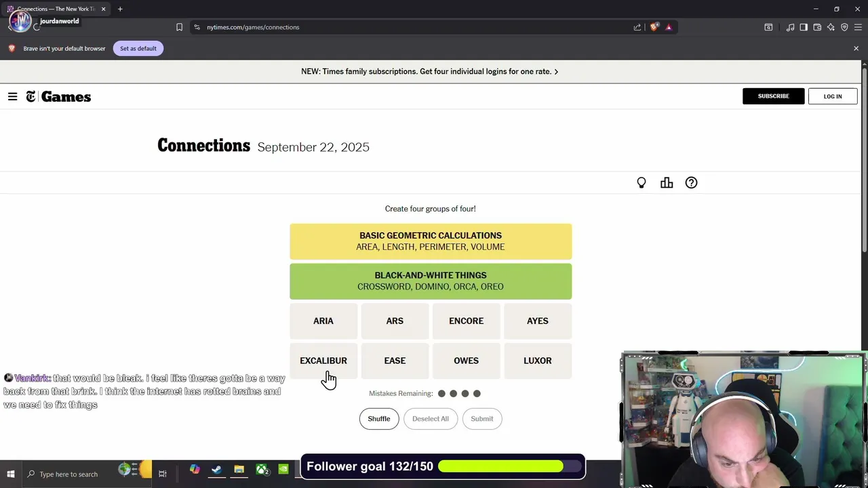Screen dimensions: 868x488
Task: Click the Follower goal progress bar
Action: [510, 466]
